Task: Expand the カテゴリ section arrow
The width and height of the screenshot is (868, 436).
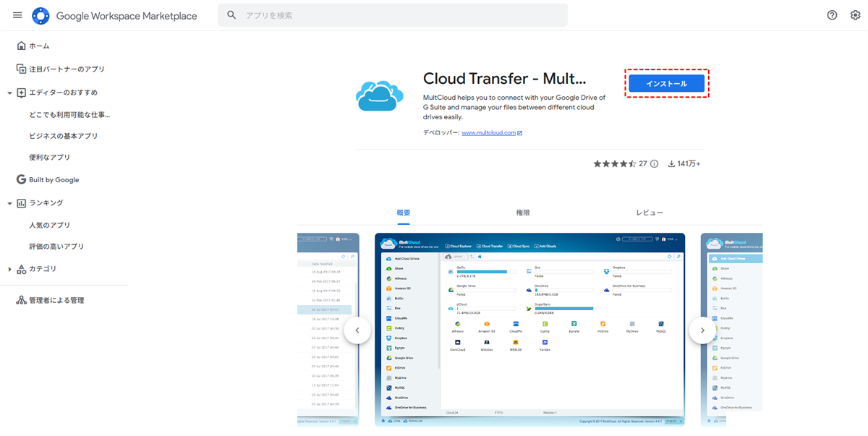Action: [9, 269]
